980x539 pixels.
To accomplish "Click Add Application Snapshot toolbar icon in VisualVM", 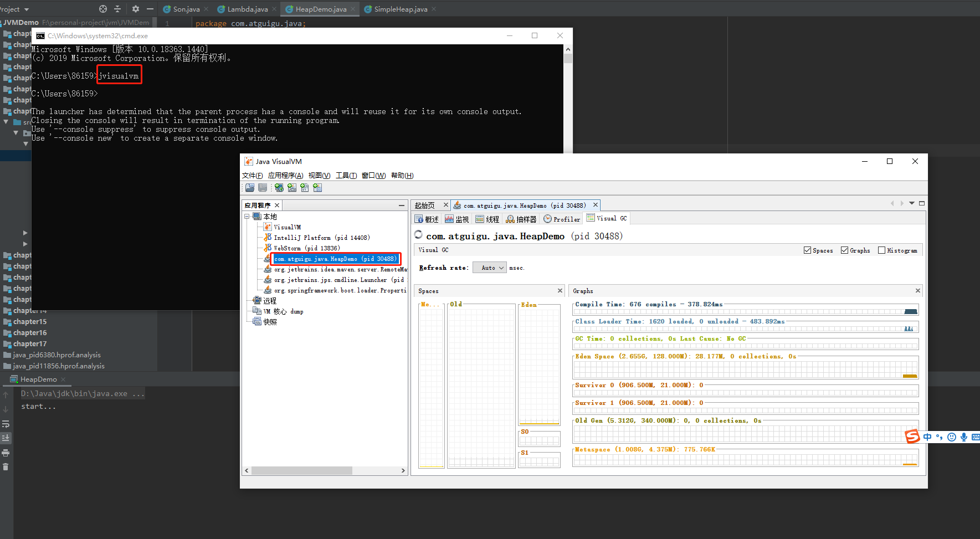I will (317, 188).
